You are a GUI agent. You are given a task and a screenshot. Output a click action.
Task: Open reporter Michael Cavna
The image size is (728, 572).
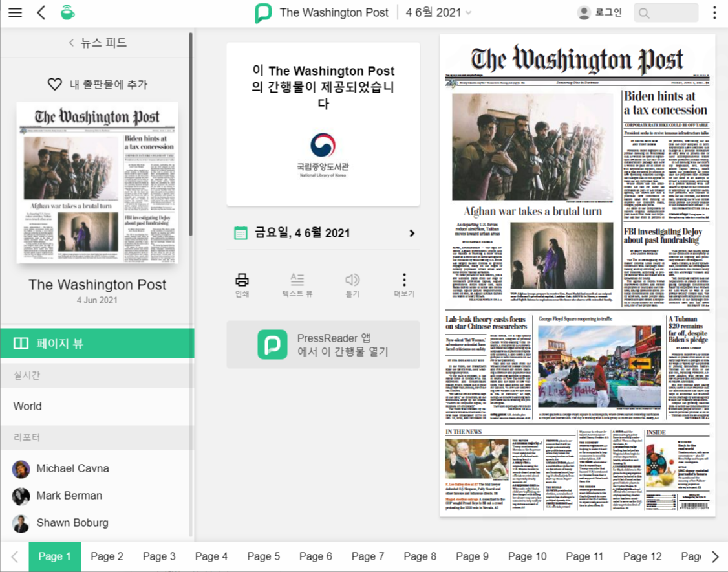click(97, 469)
